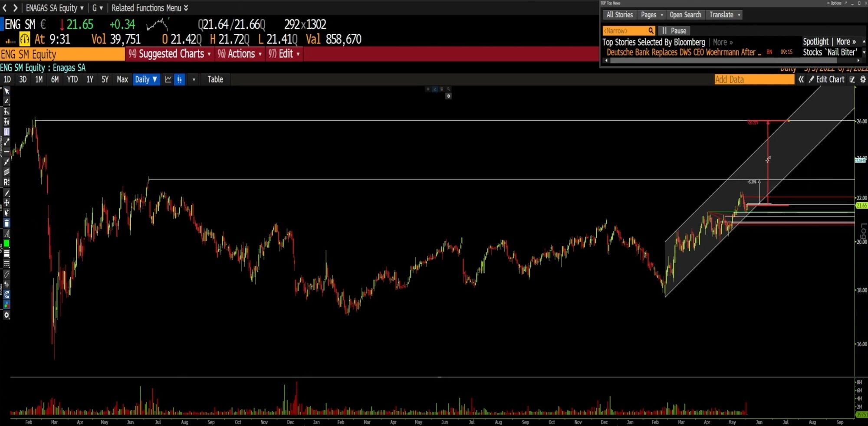Switch to line chart type
This screenshot has height=426, width=868.
coord(168,79)
